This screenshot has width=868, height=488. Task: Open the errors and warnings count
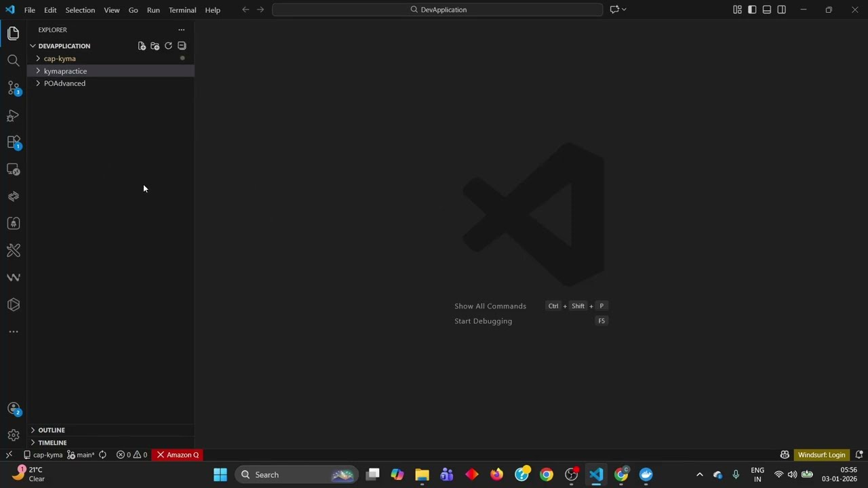pyautogui.click(x=132, y=455)
